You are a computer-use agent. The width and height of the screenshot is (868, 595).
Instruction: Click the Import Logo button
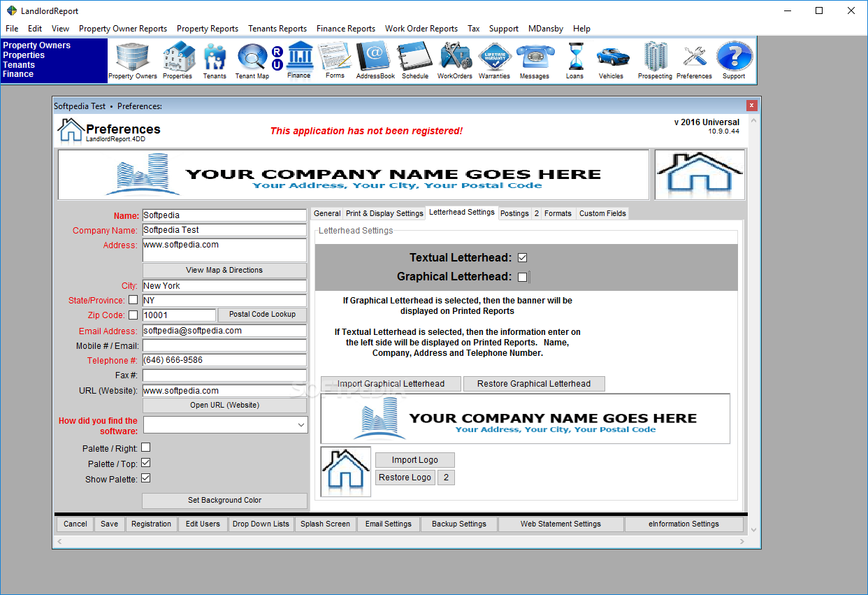(x=415, y=460)
